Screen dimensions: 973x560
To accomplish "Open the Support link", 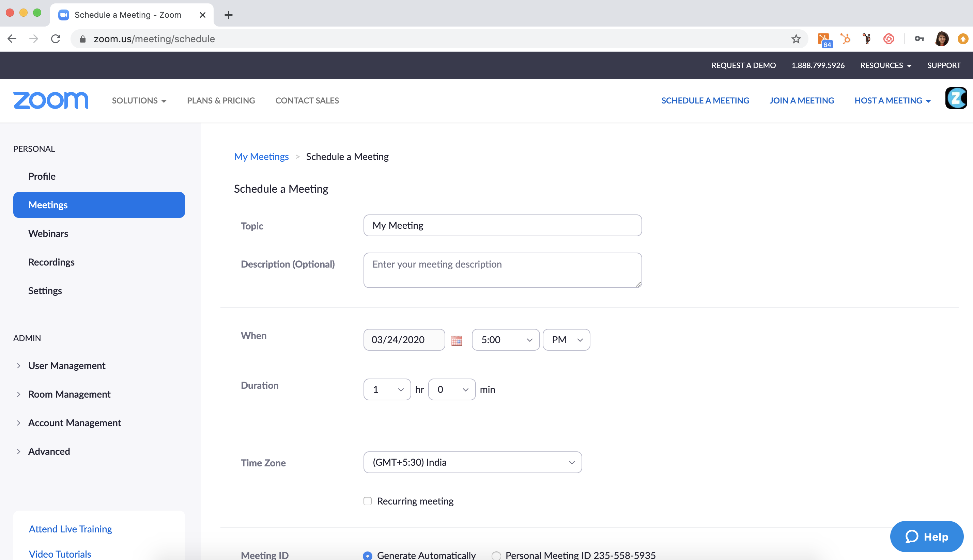I will pos(944,65).
